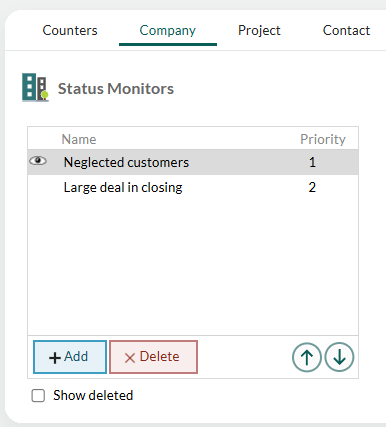Switch to the Counters tab
This screenshot has height=427, width=386.
click(x=70, y=30)
